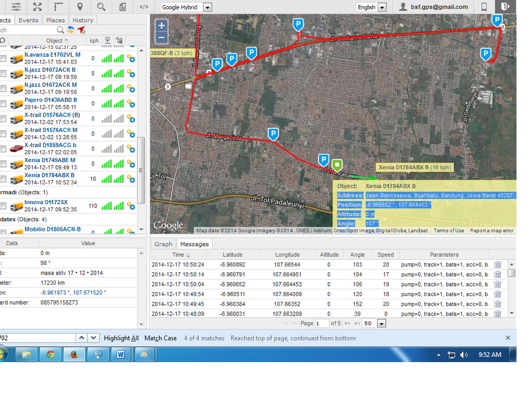
Task: Open gear settings for Pajero D1436ABD B
Action: click(x=131, y=103)
